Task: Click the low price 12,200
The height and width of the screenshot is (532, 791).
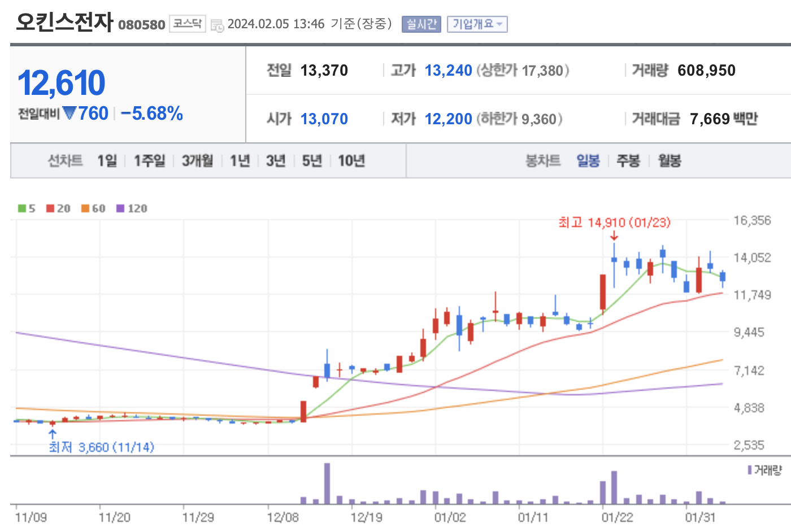Action: (x=448, y=119)
